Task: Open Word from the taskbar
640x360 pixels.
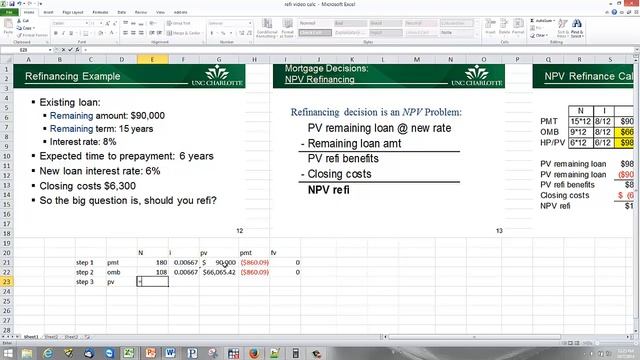Action: (170, 353)
